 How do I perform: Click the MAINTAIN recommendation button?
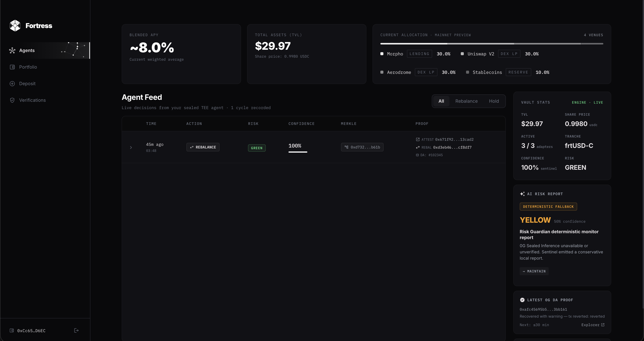(x=534, y=271)
